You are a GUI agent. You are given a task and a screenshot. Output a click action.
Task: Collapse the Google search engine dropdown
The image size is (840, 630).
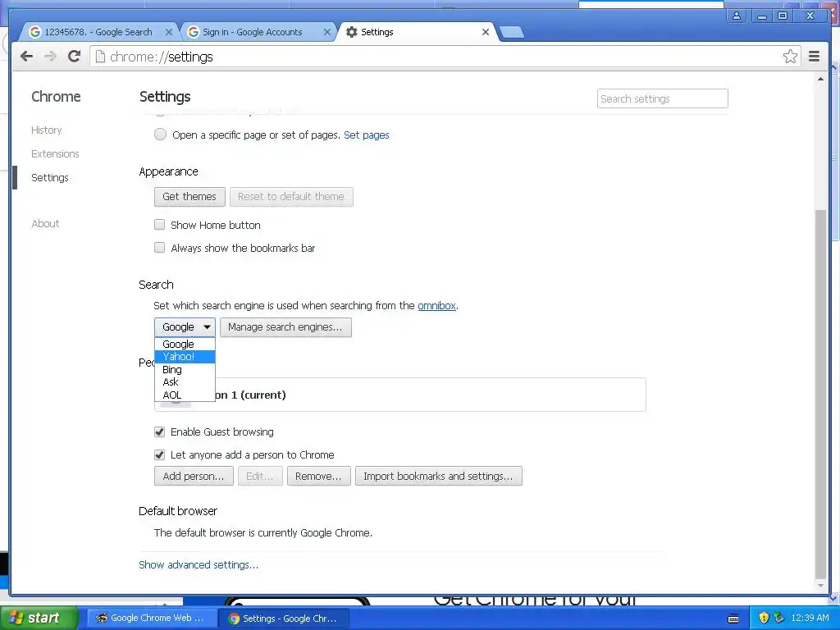pos(185,326)
